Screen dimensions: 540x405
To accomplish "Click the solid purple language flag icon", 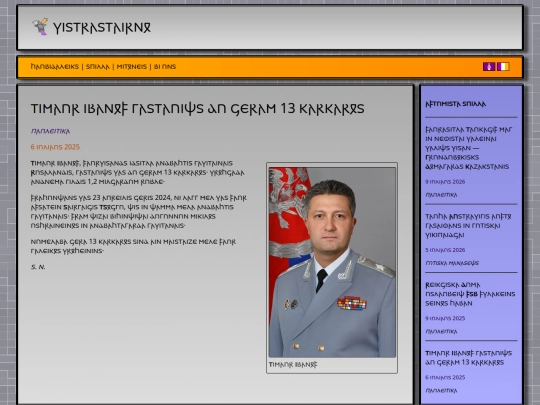I will pyautogui.click(x=489, y=66).
